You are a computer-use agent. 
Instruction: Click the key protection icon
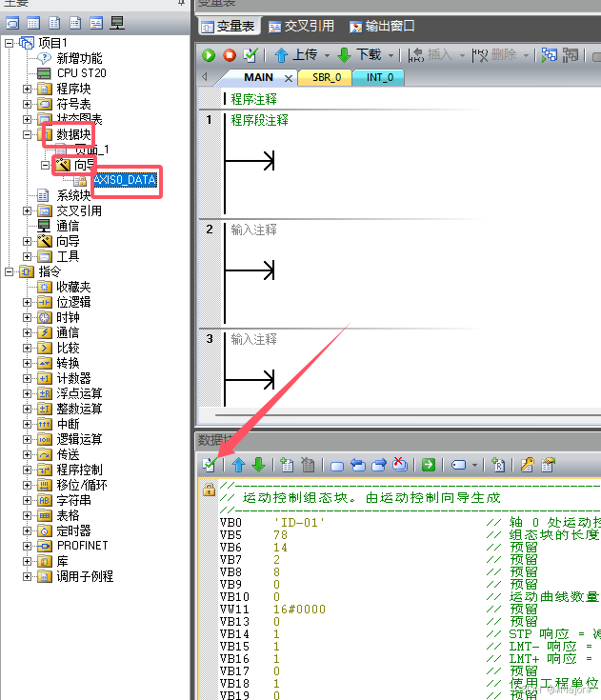tap(528, 465)
